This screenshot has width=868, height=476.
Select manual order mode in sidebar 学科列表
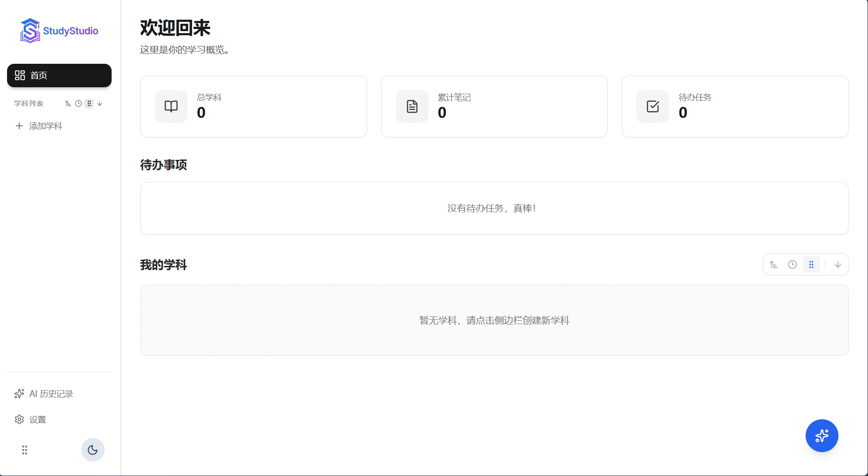click(x=89, y=104)
